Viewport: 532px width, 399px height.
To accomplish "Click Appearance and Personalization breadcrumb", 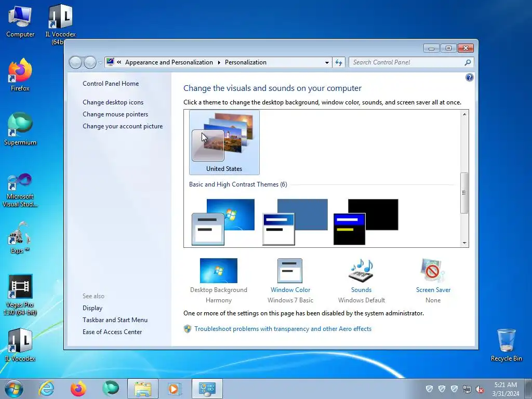I will [x=169, y=62].
